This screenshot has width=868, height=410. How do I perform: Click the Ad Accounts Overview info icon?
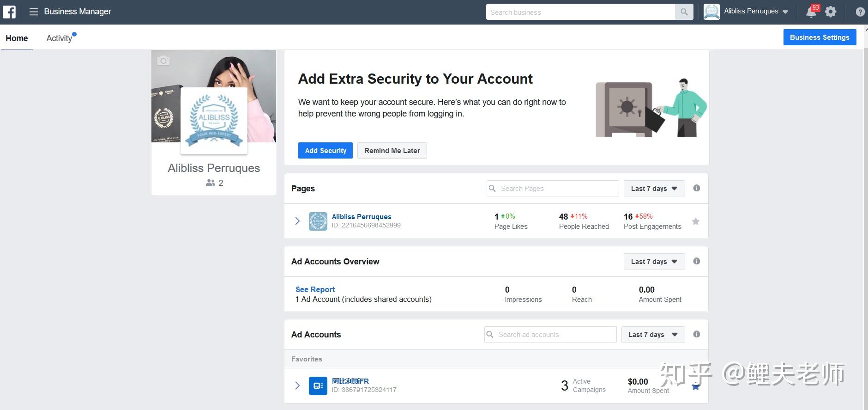click(x=696, y=261)
